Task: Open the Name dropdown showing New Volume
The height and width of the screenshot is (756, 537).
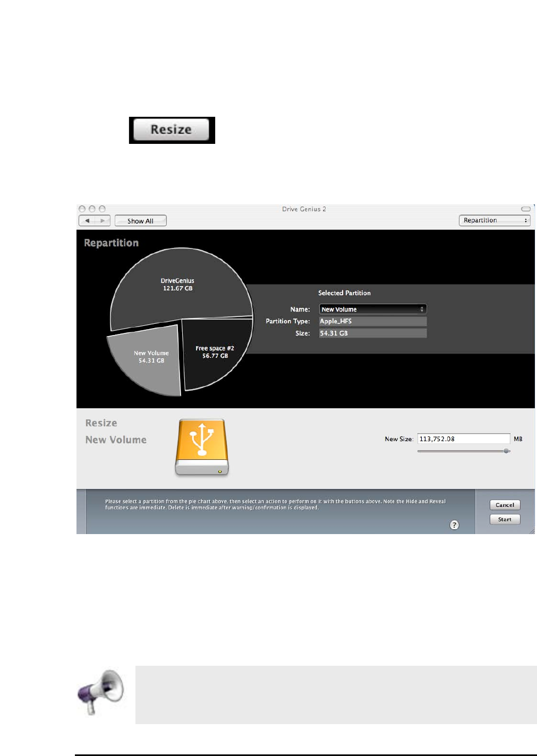Action: click(x=373, y=309)
